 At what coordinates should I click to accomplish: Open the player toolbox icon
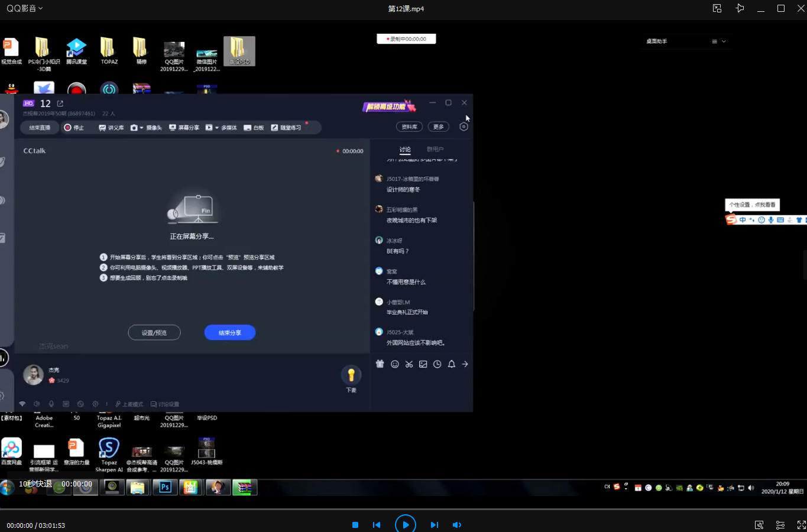tap(759, 525)
